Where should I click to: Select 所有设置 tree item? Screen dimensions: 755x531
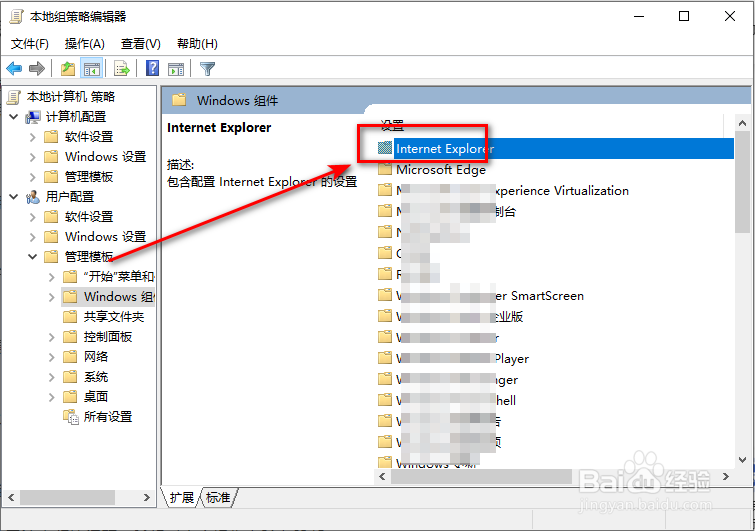pos(108,417)
